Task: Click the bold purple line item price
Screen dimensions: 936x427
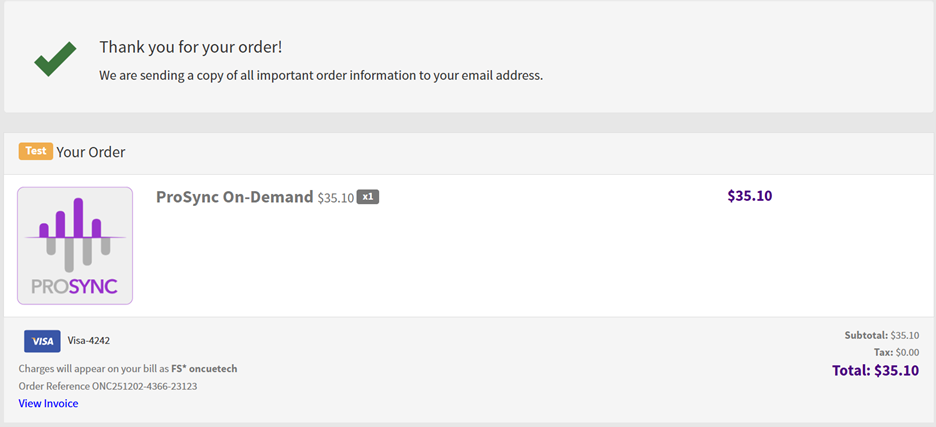Action: (750, 196)
